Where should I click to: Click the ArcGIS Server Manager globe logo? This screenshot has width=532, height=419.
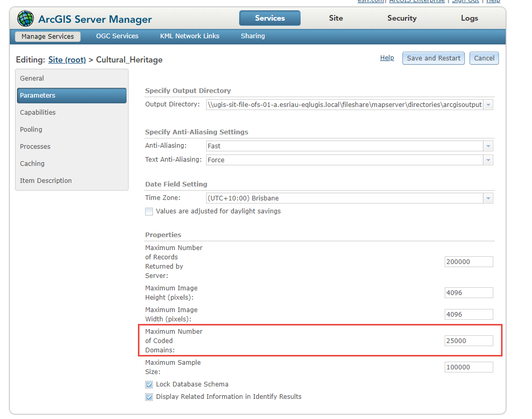click(25, 19)
